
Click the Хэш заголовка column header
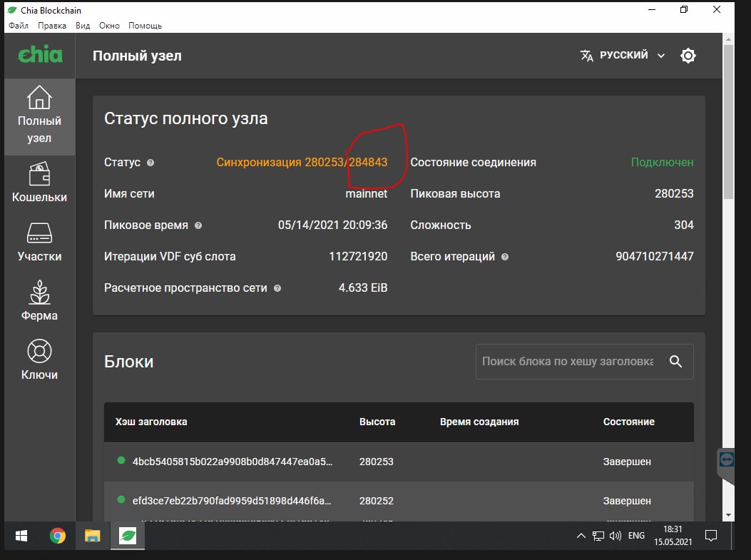(x=151, y=422)
